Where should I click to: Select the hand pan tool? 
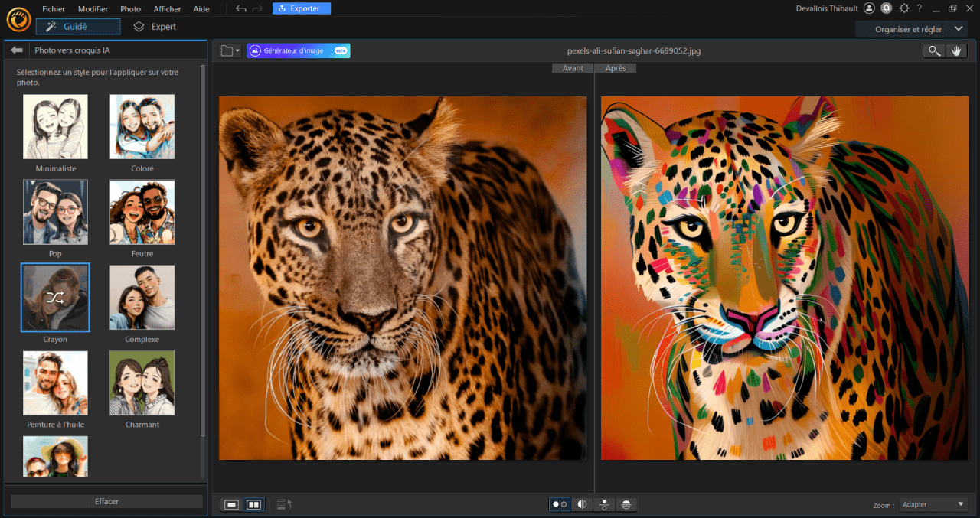point(955,50)
